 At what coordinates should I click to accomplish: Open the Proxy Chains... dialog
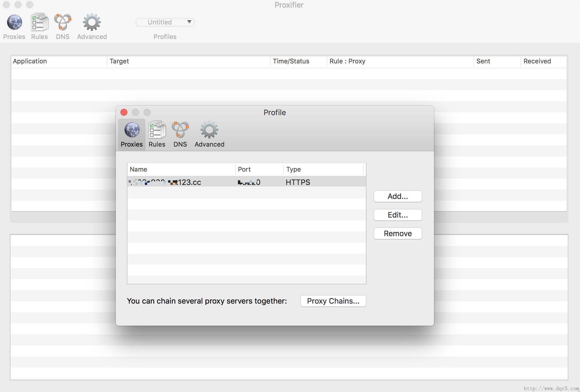coord(333,301)
